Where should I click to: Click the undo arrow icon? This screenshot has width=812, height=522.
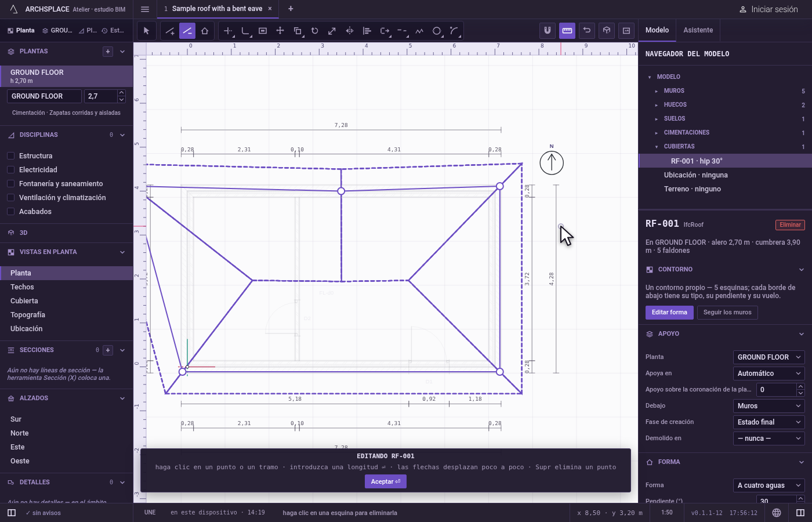587,31
